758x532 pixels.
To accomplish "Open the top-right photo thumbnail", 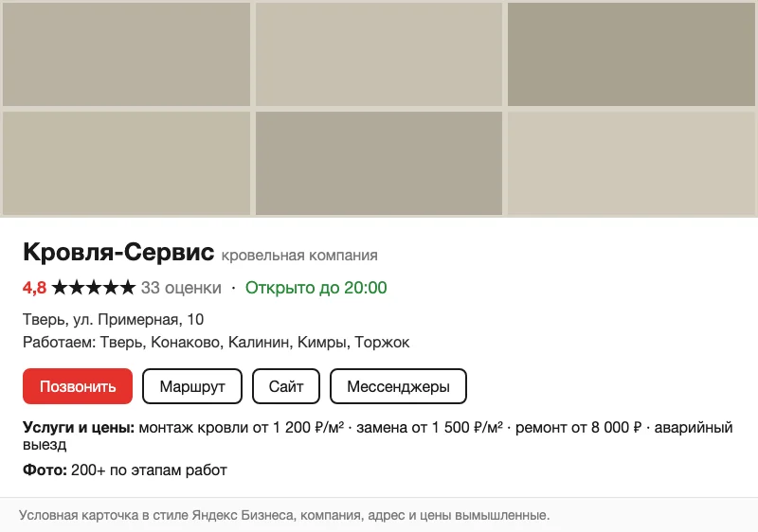I will coord(631,54).
